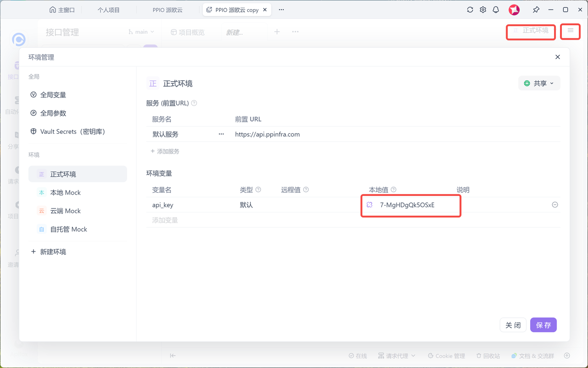Open the hamburger menu at top right
Viewport: 588px width, 368px height.
(571, 30)
